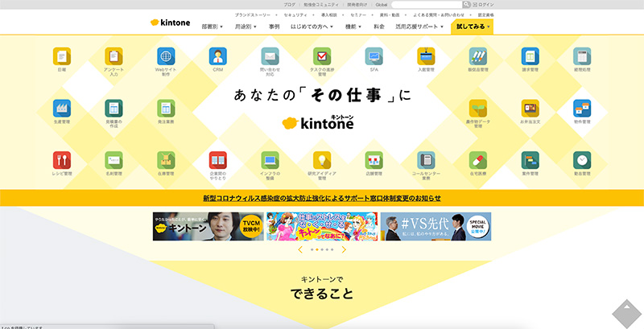The width and height of the screenshot is (644, 329).
Task: Open the アンケート入力 survey clipboard icon
Action: tap(114, 56)
